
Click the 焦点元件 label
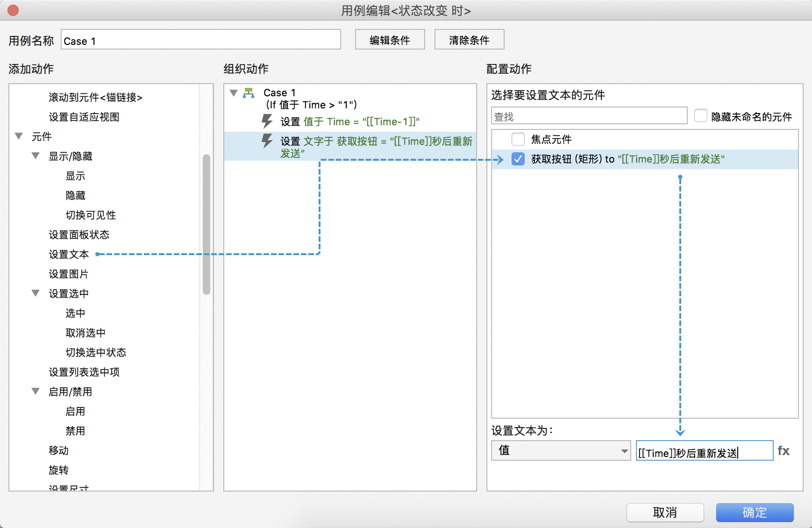pos(551,139)
